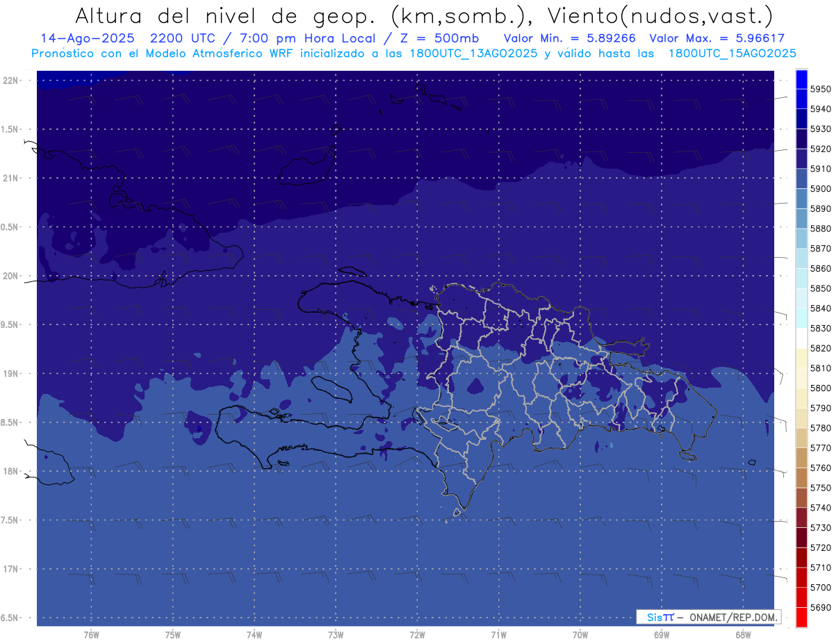Click the 68W longitude axis label
Viewport: 834px width, 644px height.
coord(743,635)
